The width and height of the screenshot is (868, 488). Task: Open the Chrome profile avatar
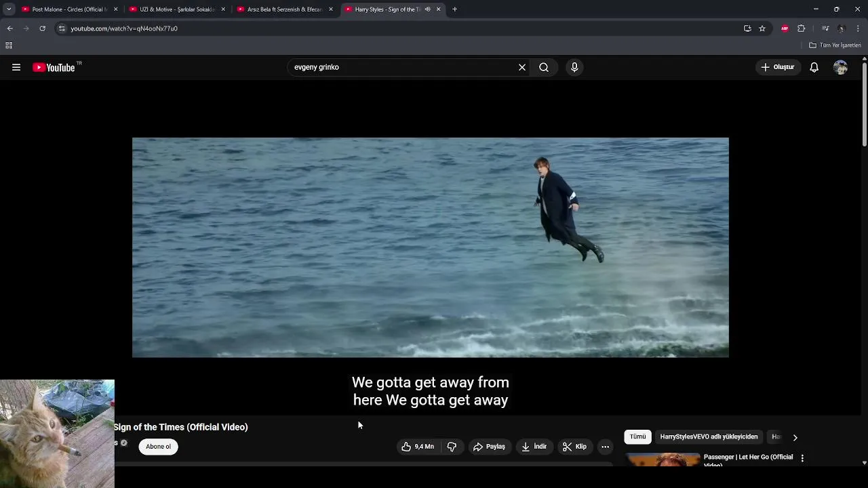(842, 28)
